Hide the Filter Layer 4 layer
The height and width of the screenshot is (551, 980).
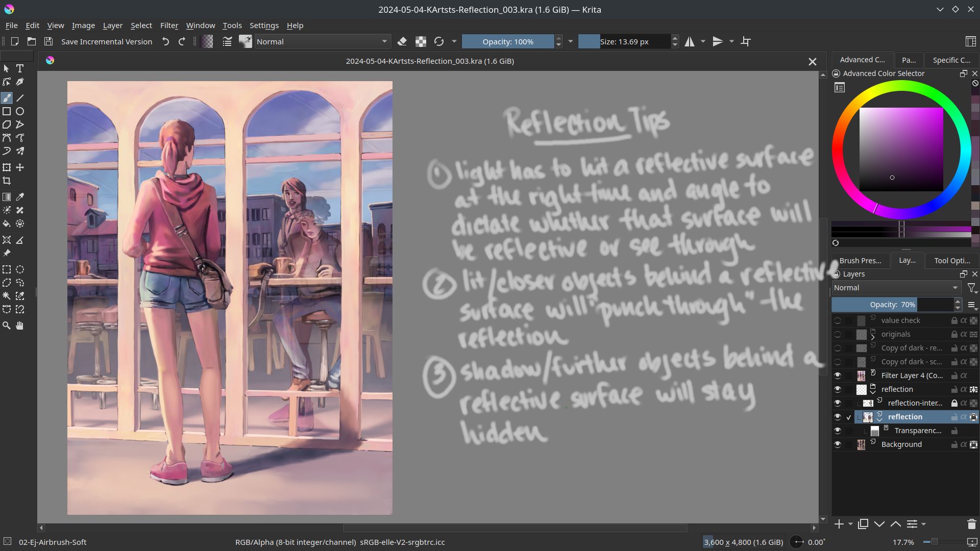point(838,375)
